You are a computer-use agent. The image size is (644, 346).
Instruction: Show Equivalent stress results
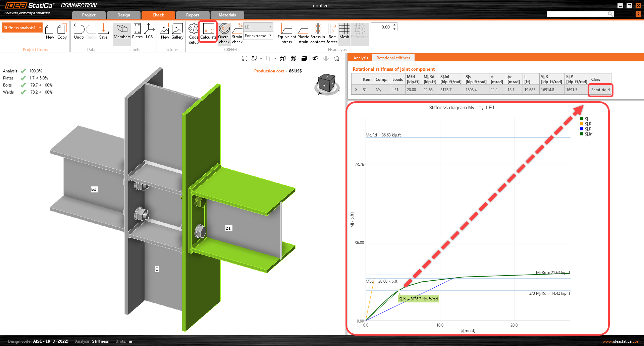286,34
